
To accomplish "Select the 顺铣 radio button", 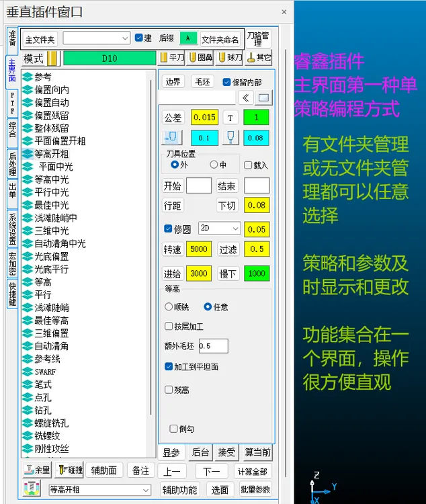I will point(169,306).
